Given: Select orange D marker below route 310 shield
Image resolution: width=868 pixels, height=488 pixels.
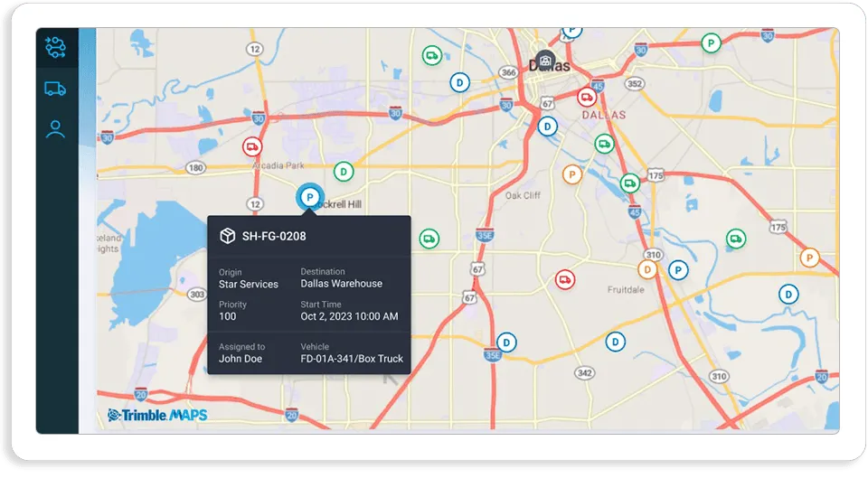Looking at the screenshot, I should click(x=647, y=270).
